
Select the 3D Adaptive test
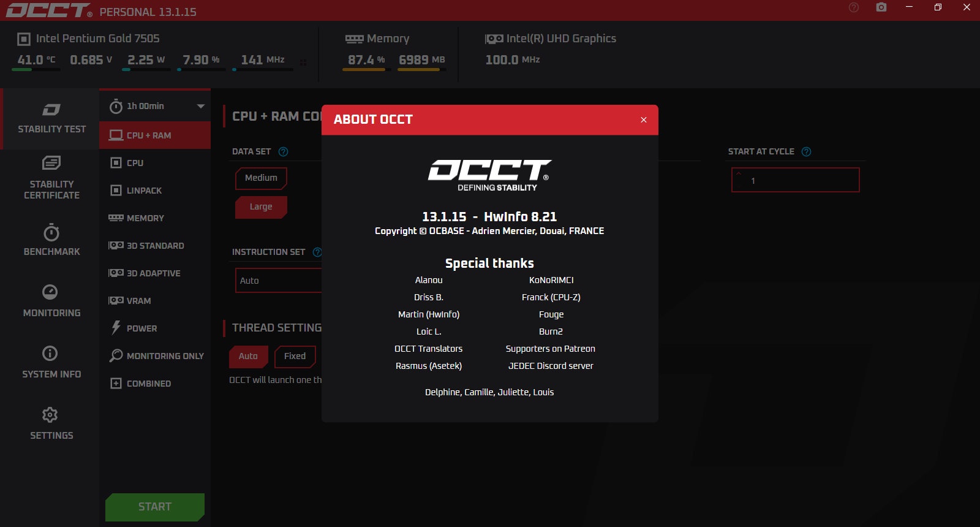[x=155, y=273]
